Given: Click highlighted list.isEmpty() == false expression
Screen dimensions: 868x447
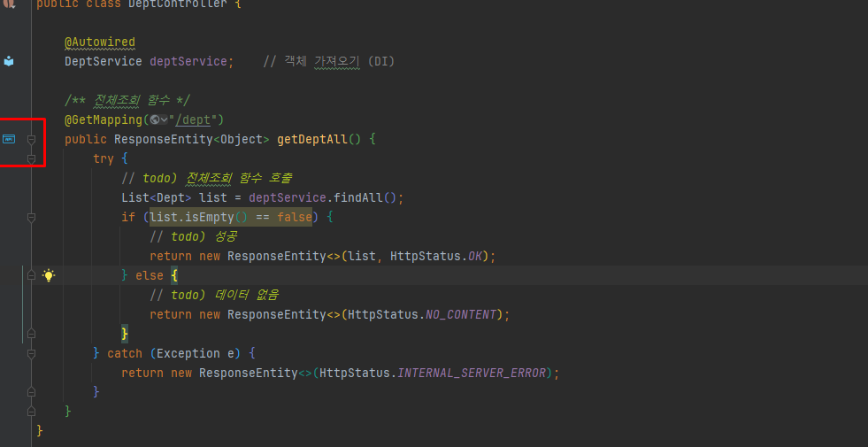Looking at the screenshot, I should 231,217.
